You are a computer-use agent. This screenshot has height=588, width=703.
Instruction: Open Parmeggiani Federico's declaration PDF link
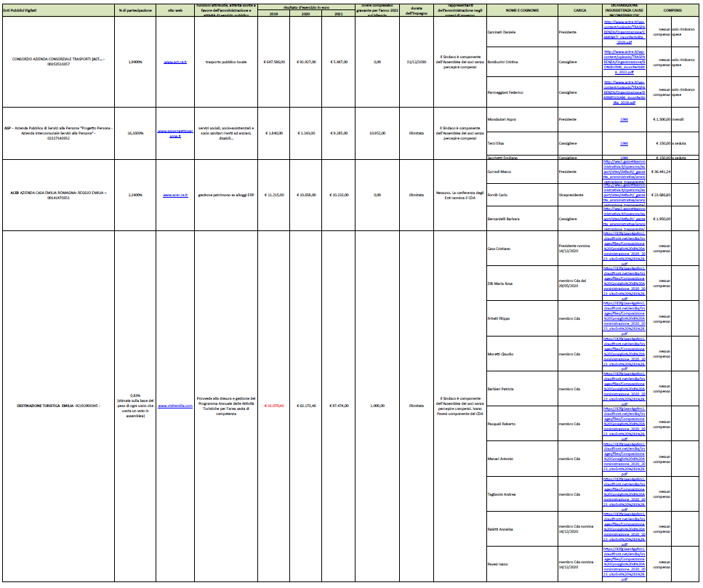pyautogui.click(x=624, y=93)
